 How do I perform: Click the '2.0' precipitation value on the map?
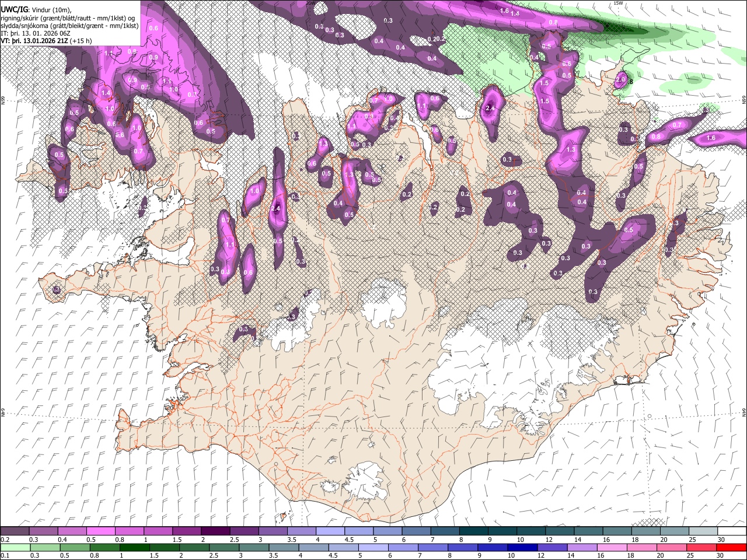(x=621, y=78)
